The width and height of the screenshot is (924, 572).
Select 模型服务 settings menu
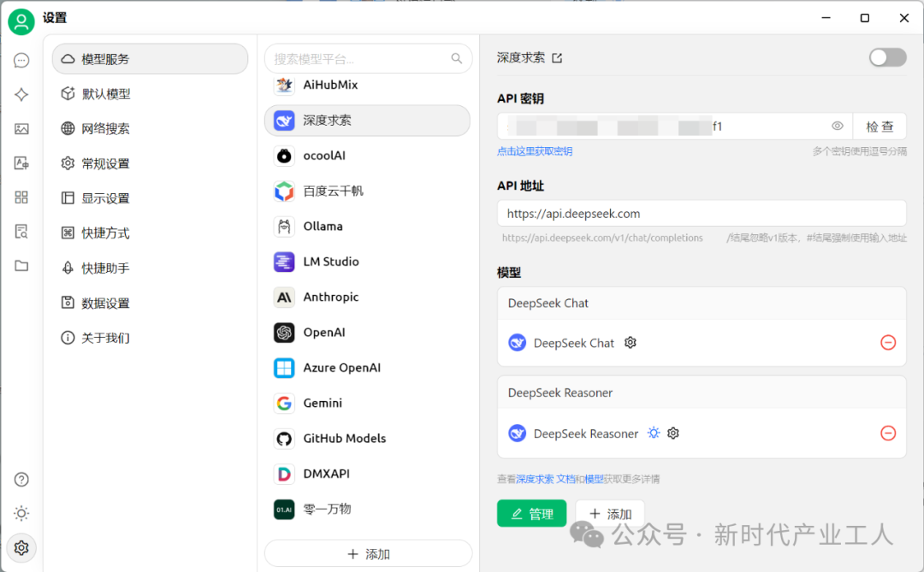[x=151, y=59]
